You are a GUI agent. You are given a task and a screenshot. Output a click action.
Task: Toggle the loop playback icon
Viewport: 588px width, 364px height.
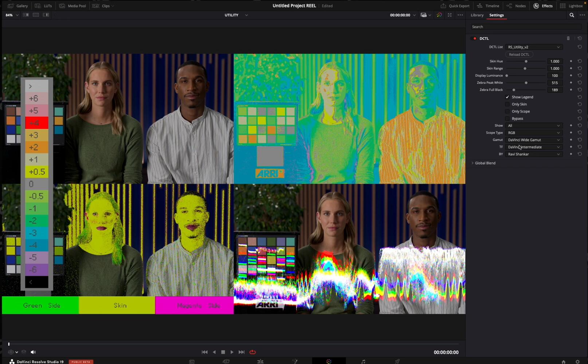(x=252, y=352)
